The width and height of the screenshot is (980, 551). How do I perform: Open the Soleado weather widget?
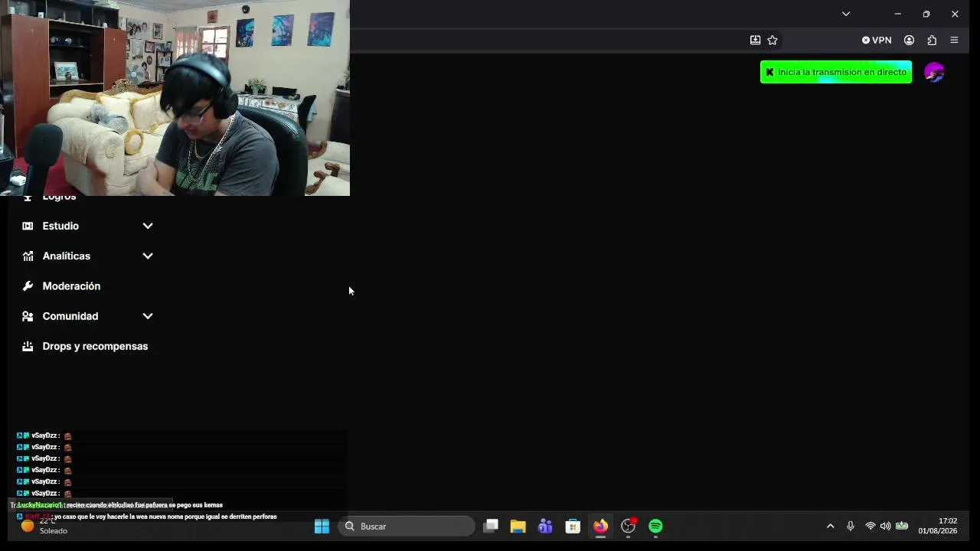coord(44,527)
